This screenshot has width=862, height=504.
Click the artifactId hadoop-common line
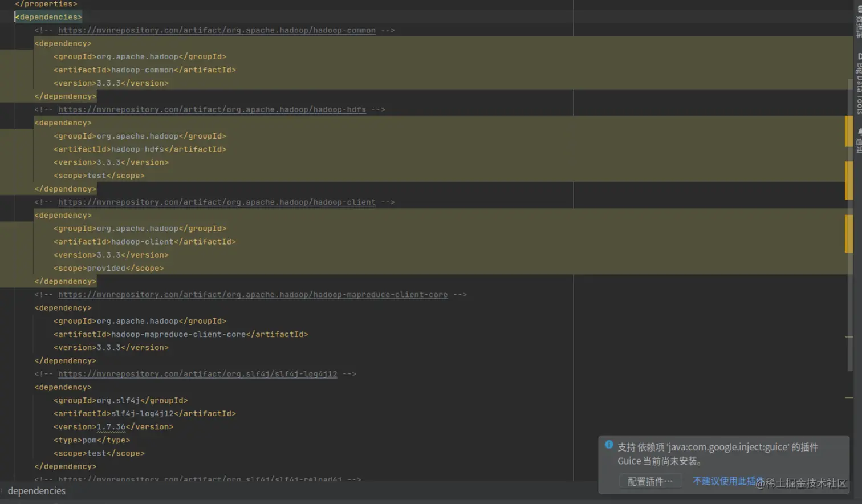click(145, 70)
